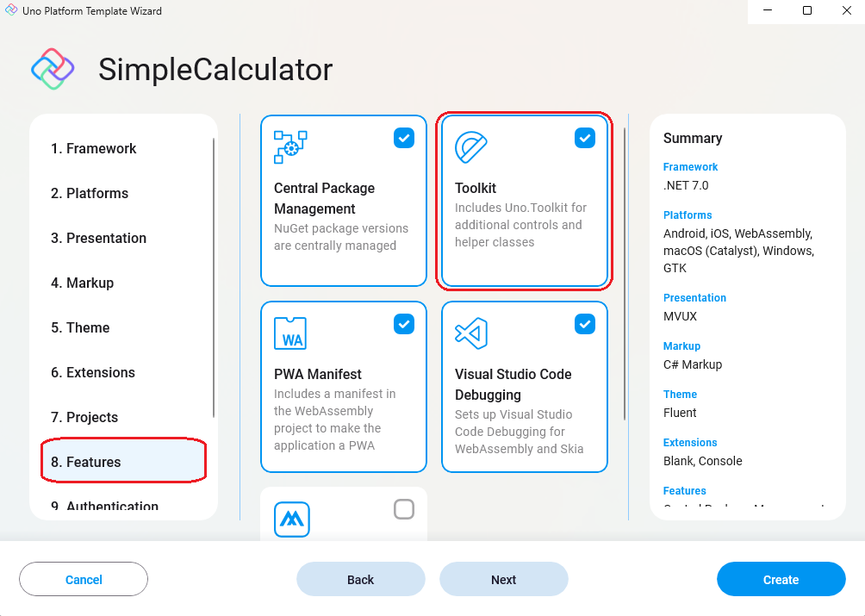Uncheck Visual Studio Code Debugging
The width and height of the screenshot is (865, 616).
pos(585,324)
